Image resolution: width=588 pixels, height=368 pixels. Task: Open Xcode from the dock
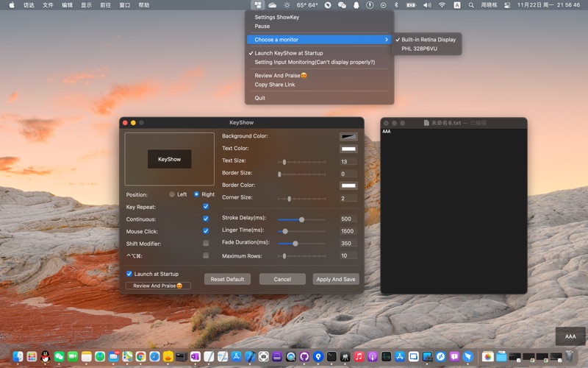pyautogui.click(x=250, y=356)
